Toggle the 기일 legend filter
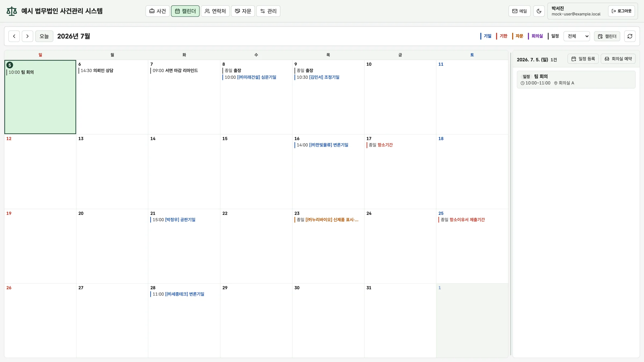 click(486, 36)
